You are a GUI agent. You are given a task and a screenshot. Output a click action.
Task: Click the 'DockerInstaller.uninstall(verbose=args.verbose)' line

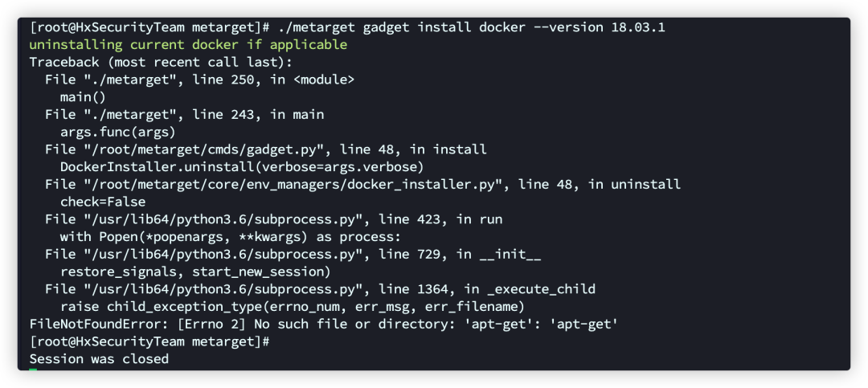242,166
